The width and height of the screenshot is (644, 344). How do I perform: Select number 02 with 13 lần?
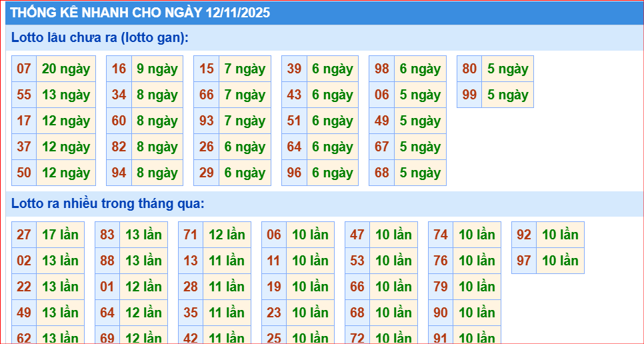tap(24, 261)
